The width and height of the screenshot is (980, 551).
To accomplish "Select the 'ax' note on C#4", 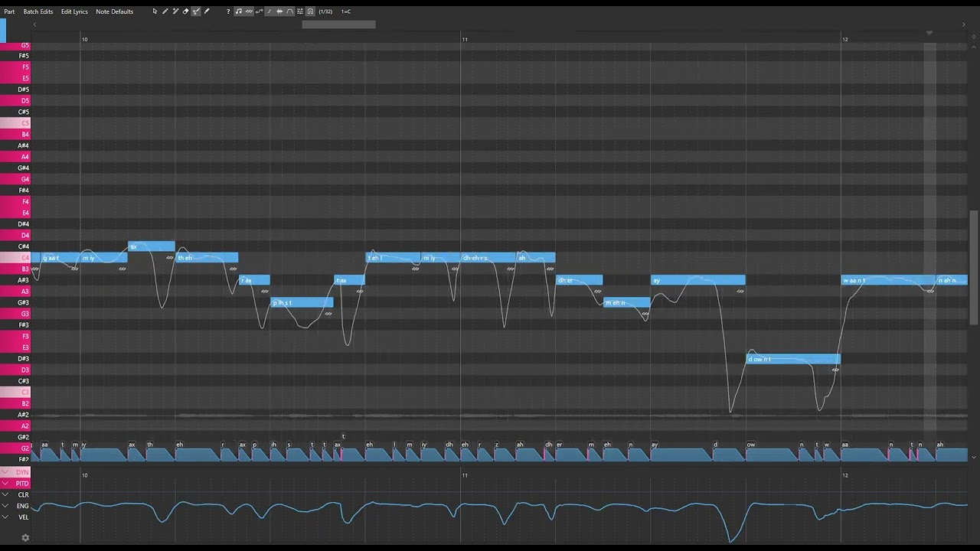I will 151,246.
